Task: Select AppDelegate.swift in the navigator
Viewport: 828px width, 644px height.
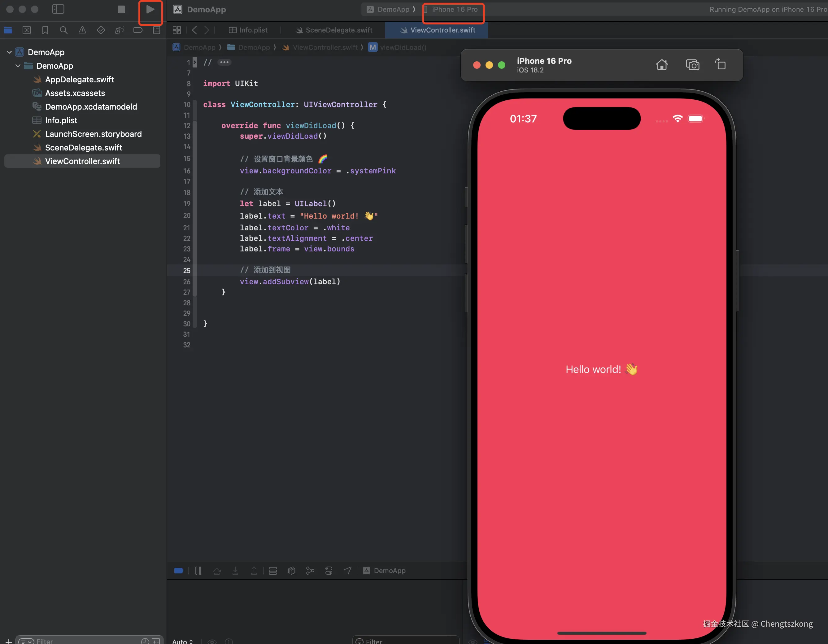Action: tap(79, 80)
